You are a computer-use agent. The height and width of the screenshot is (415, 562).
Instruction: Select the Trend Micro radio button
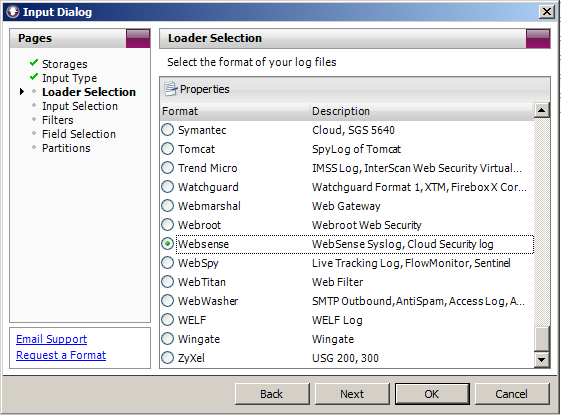pyautogui.click(x=167, y=168)
